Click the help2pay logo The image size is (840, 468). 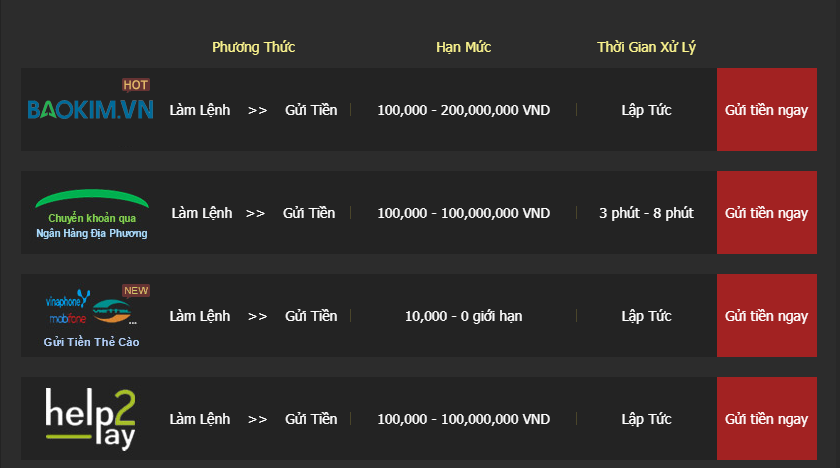91,419
